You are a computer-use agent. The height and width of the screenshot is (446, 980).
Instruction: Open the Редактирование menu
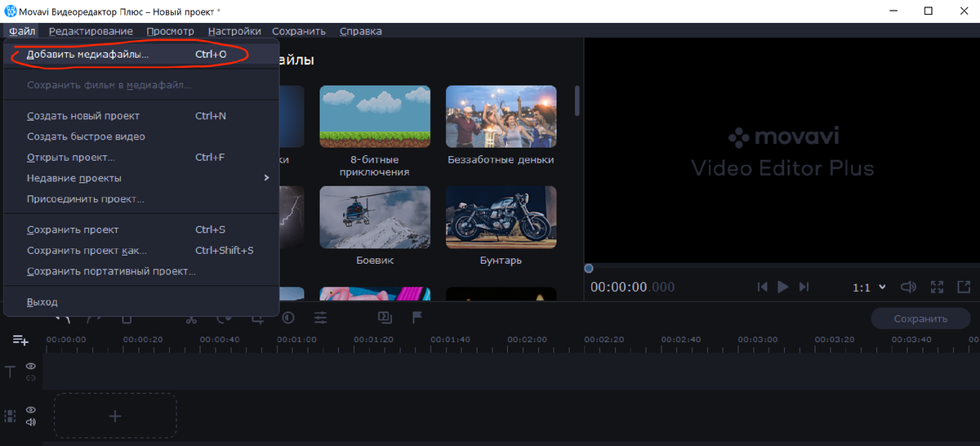(91, 31)
